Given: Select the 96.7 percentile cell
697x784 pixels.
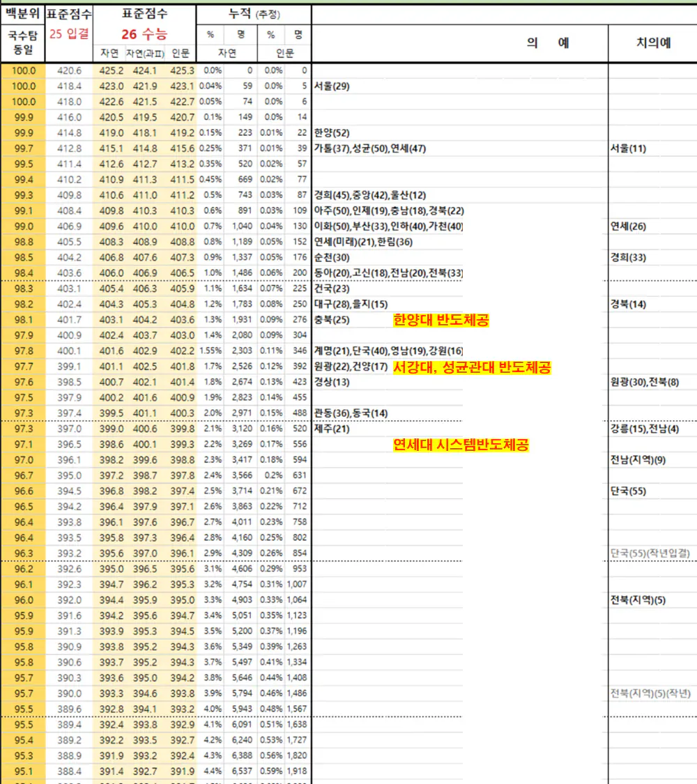Looking at the screenshot, I should point(24,475).
